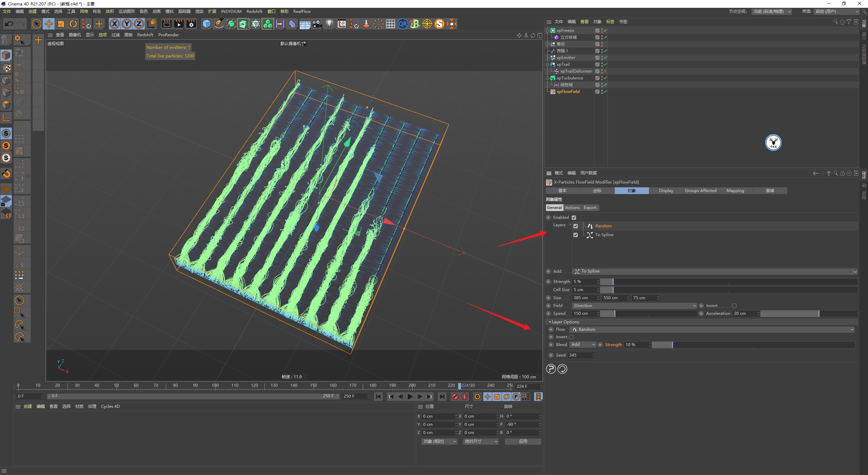Add a Light object
The height and width of the screenshot is (475, 868).
pos(329,24)
